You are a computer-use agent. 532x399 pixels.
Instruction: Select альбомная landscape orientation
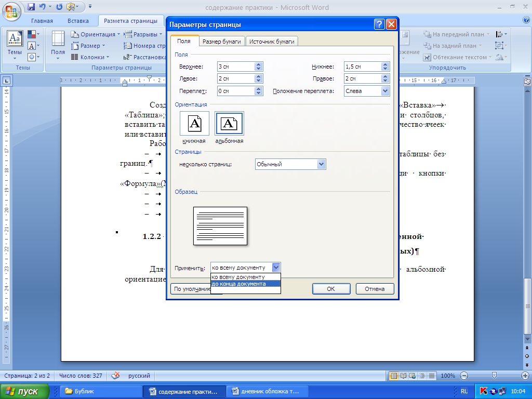tap(229, 124)
